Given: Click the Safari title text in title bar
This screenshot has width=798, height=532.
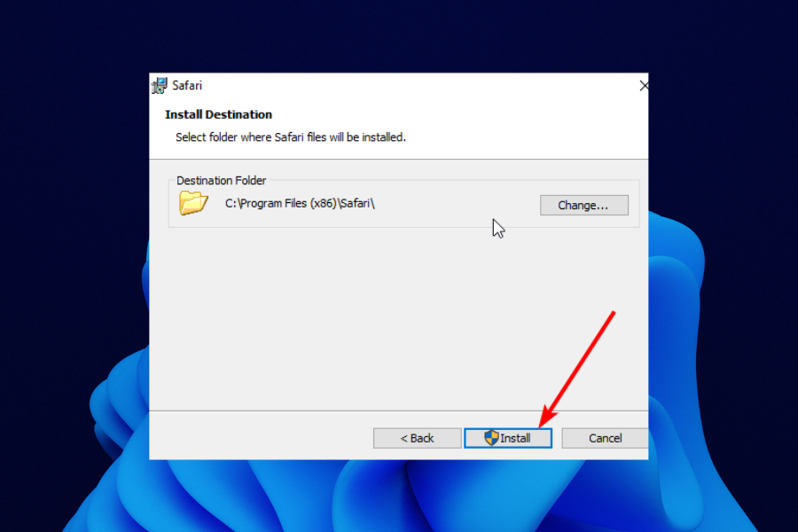Looking at the screenshot, I should (x=187, y=85).
